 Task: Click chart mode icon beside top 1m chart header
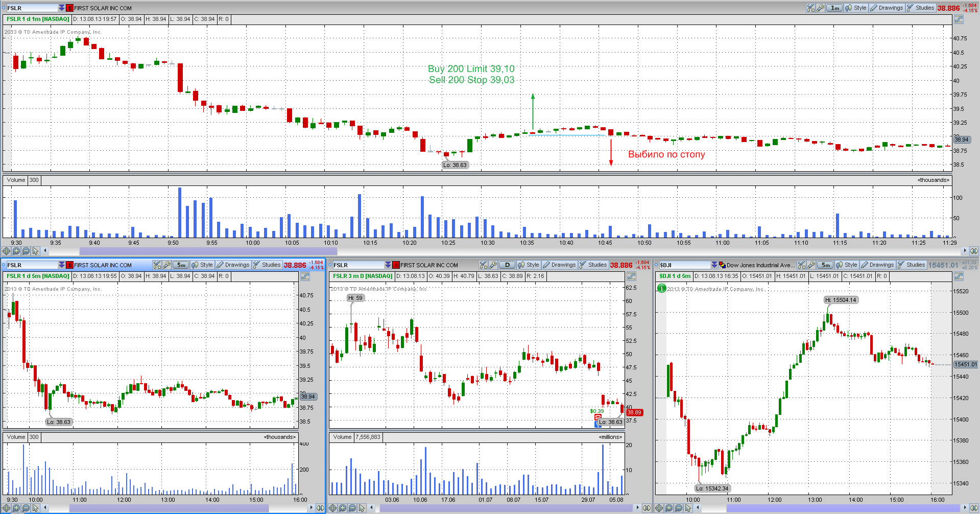959,19
